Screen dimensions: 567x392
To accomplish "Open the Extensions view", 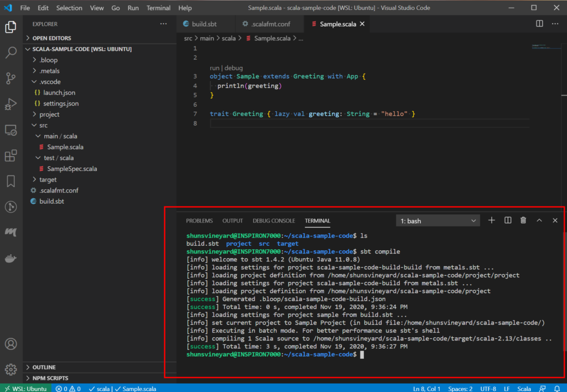I will 11,156.
